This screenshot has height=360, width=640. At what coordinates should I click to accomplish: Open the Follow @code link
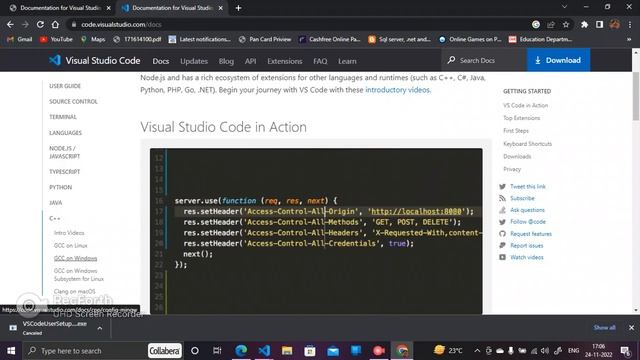(x=528, y=222)
